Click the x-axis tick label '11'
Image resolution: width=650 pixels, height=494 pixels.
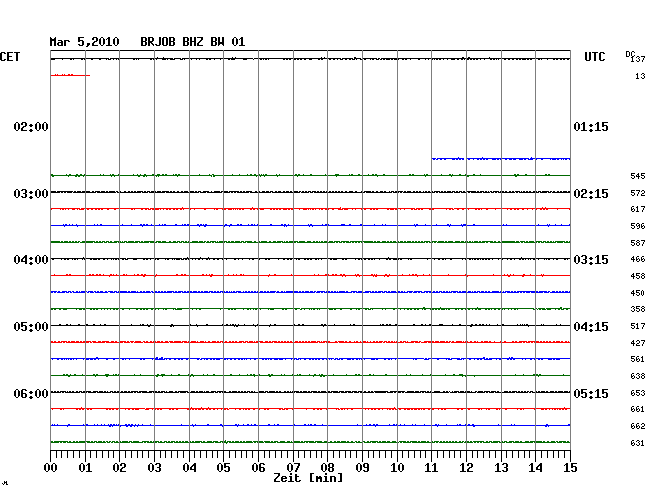coord(432,468)
